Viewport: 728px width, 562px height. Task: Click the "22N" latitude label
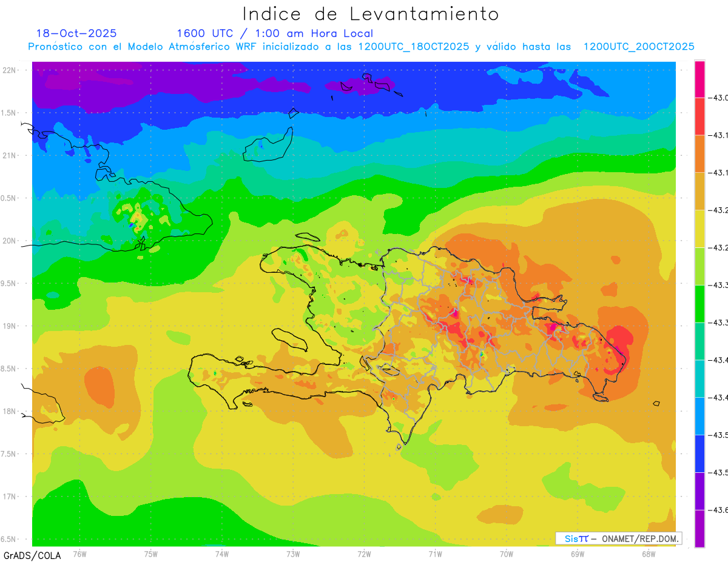(10, 70)
